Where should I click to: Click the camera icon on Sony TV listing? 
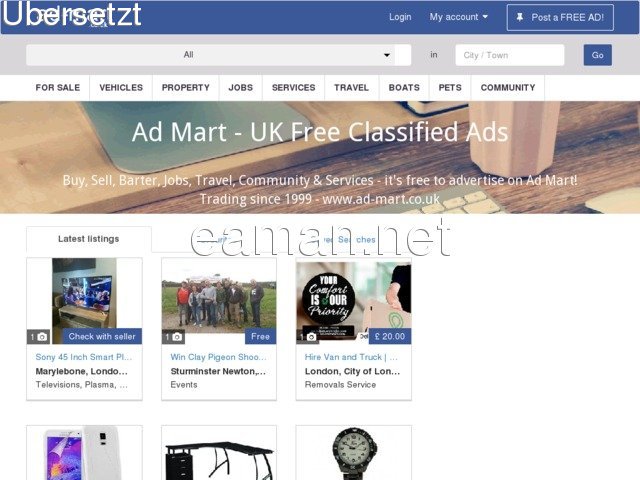[42, 337]
